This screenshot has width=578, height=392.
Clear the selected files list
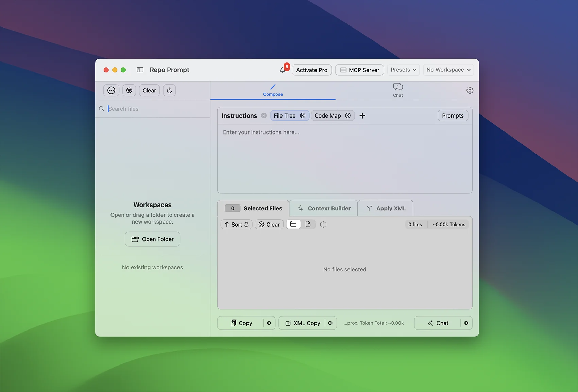point(269,224)
